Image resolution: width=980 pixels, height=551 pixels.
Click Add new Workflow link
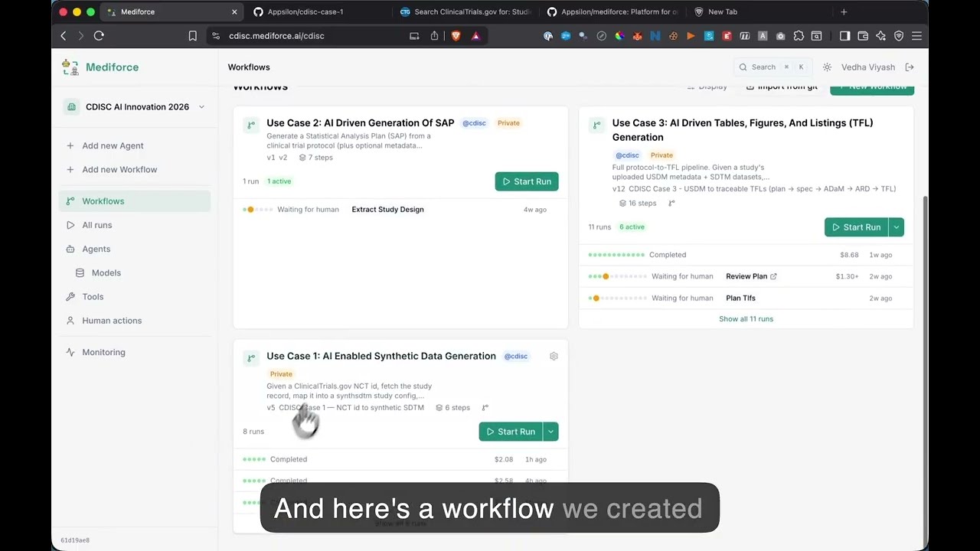tap(119, 169)
